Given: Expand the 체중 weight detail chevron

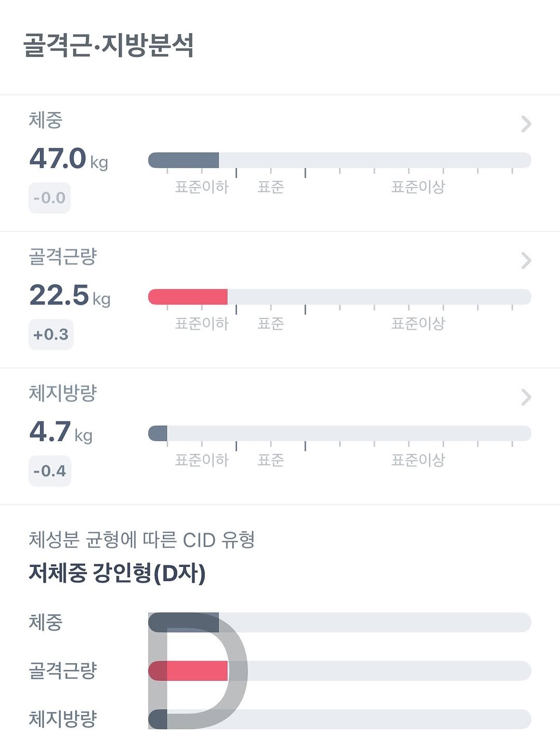Looking at the screenshot, I should [x=526, y=124].
